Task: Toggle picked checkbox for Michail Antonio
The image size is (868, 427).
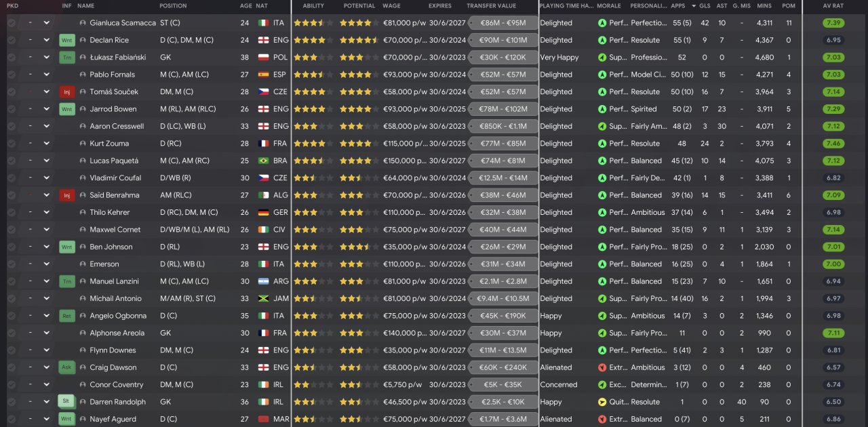Action: [12, 299]
